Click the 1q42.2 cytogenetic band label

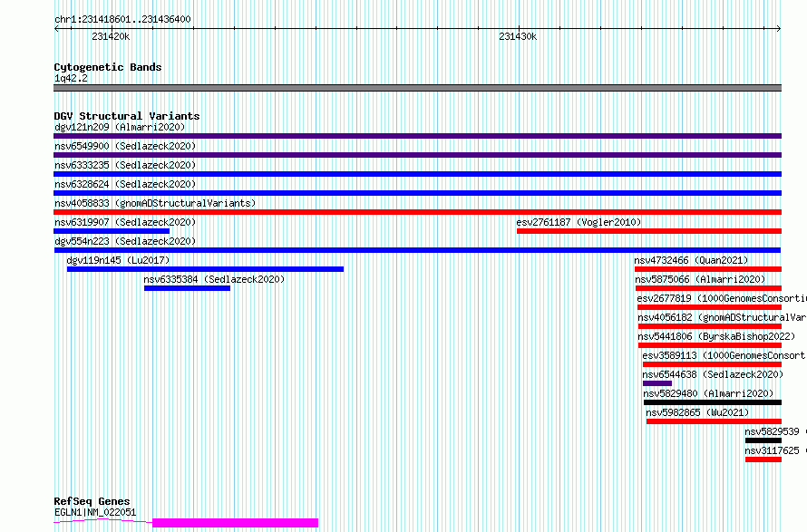pos(71,78)
